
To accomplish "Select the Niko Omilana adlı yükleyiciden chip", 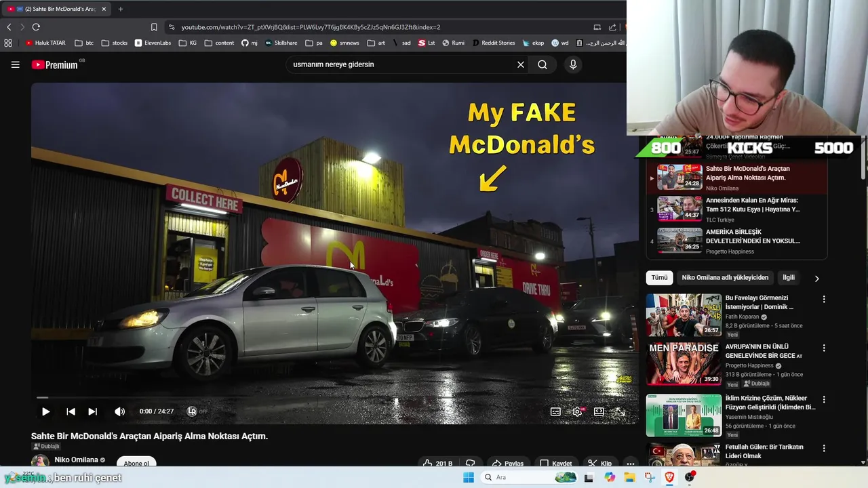I will point(725,277).
